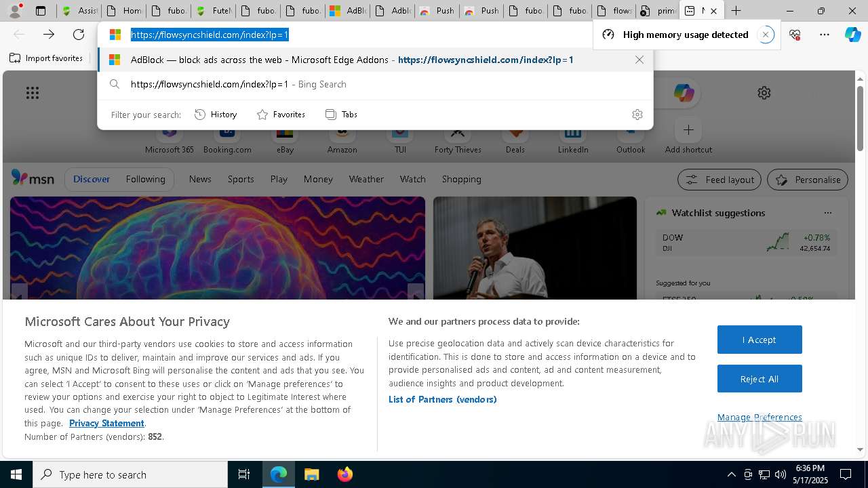Open the TUI shortcut
868x488 pixels.
click(x=400, y=139)
